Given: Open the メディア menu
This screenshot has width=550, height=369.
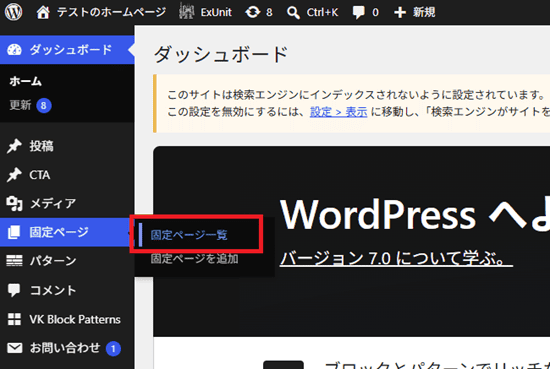Looking at the screenshot, I should [53, 203].
